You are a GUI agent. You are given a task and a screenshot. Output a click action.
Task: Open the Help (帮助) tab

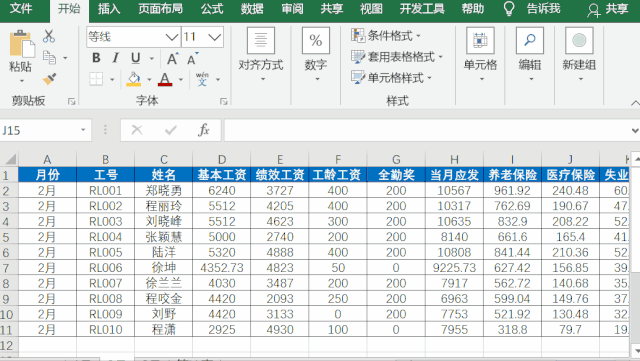coord(473,9)
